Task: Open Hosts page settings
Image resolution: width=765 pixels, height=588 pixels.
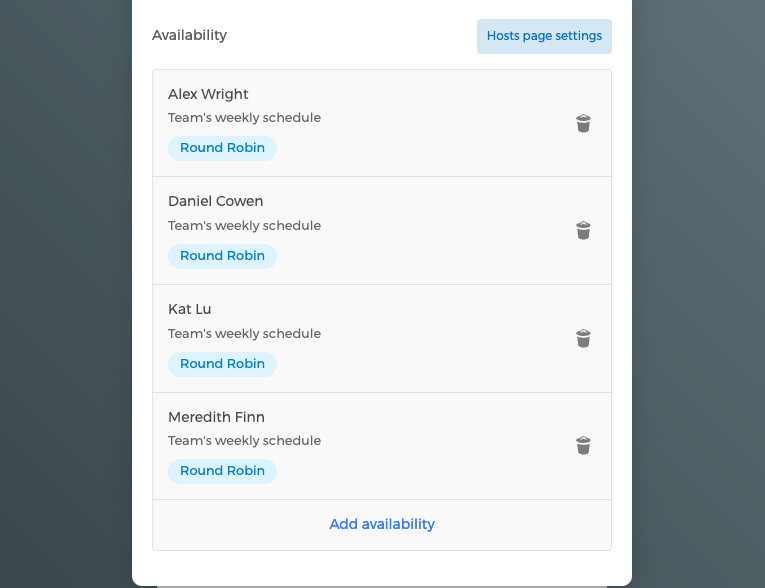Action: pos(544,36)
